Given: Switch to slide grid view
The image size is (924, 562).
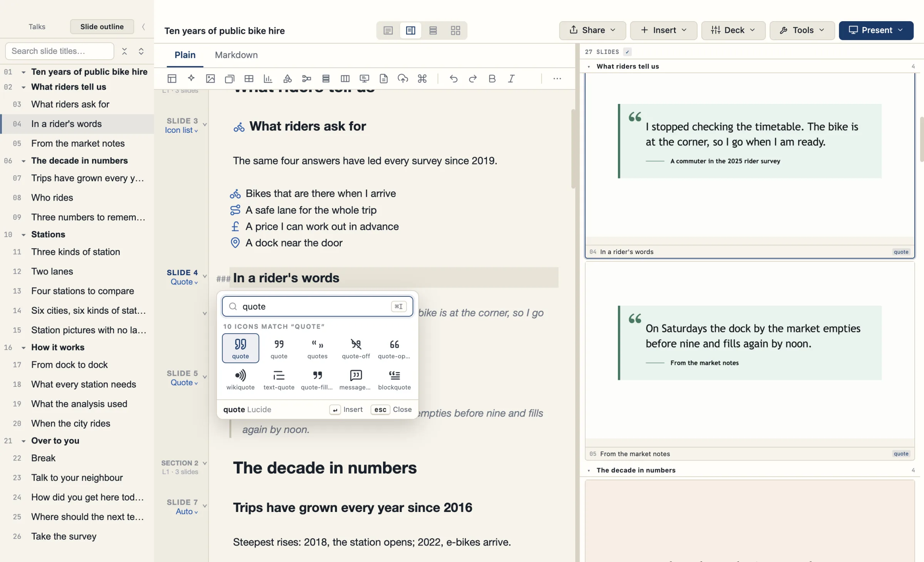Looking at the screenshot, I should pos(455,30).
